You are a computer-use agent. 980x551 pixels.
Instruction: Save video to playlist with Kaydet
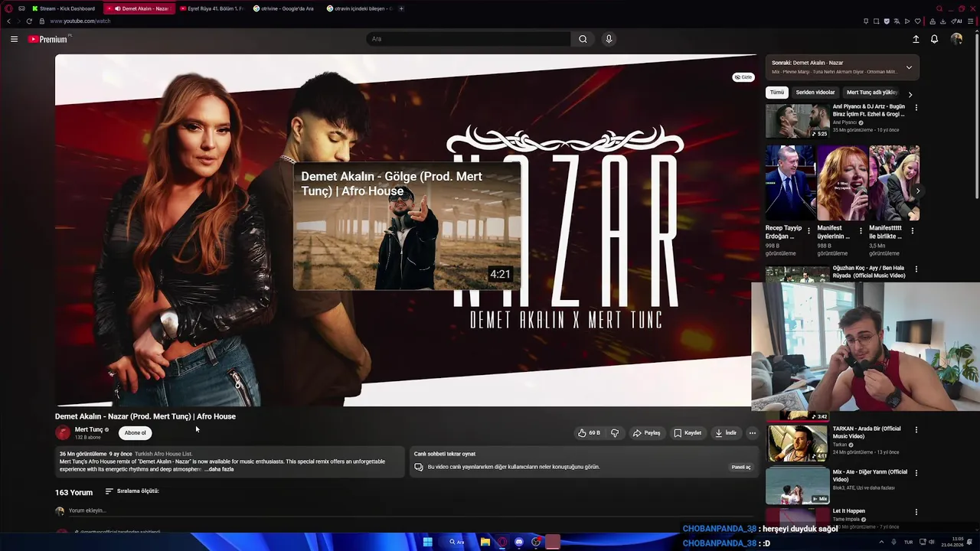tap(688, 433)
